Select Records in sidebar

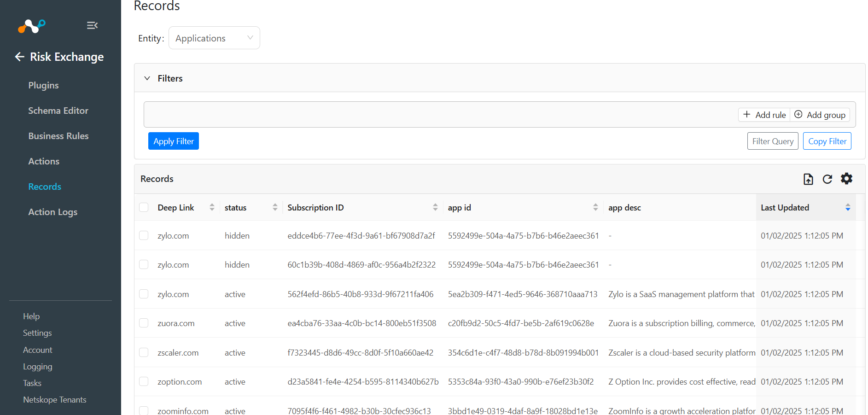pyautogui.click(x=45, y=187)
